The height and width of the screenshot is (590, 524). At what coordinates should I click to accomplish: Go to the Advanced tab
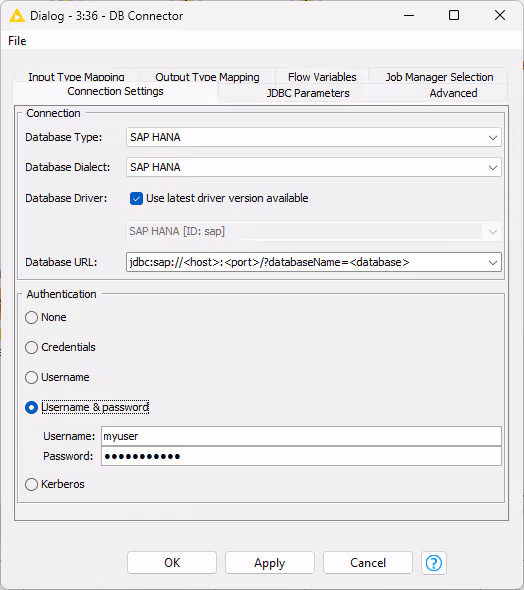(x=453, y=93)
